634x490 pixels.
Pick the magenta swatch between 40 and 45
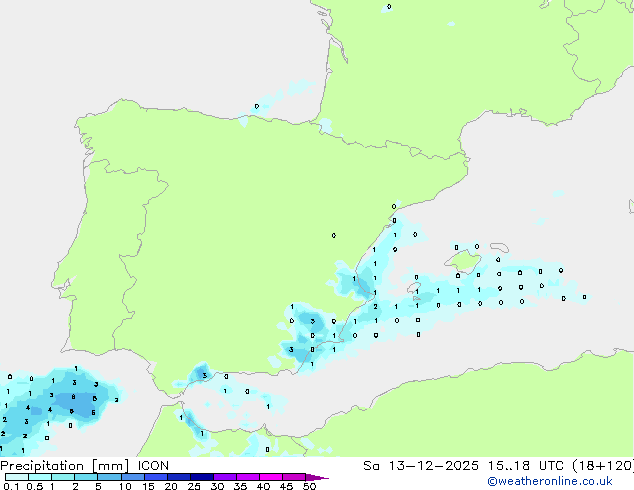click(271, 477)
